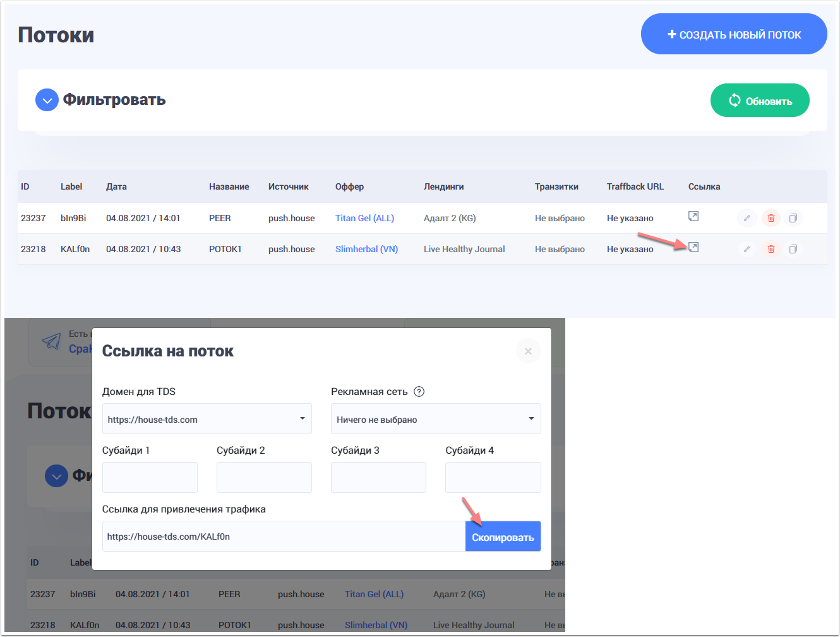The width and height of the screenshot is (840, 637).
Task: Click the Адалт 2 (KG) landing cell in top table
Action: [450, 218]
